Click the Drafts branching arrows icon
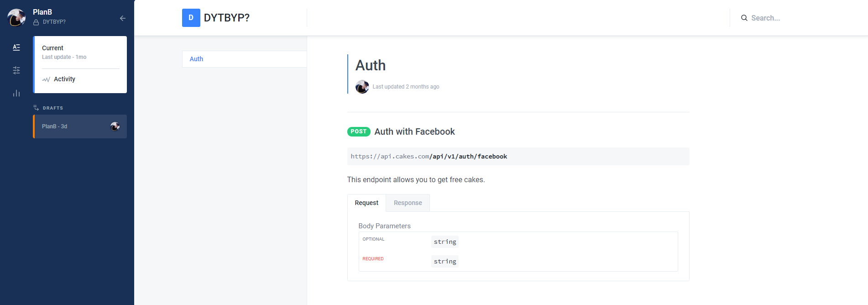868x305 pixels. coord(36,108)
